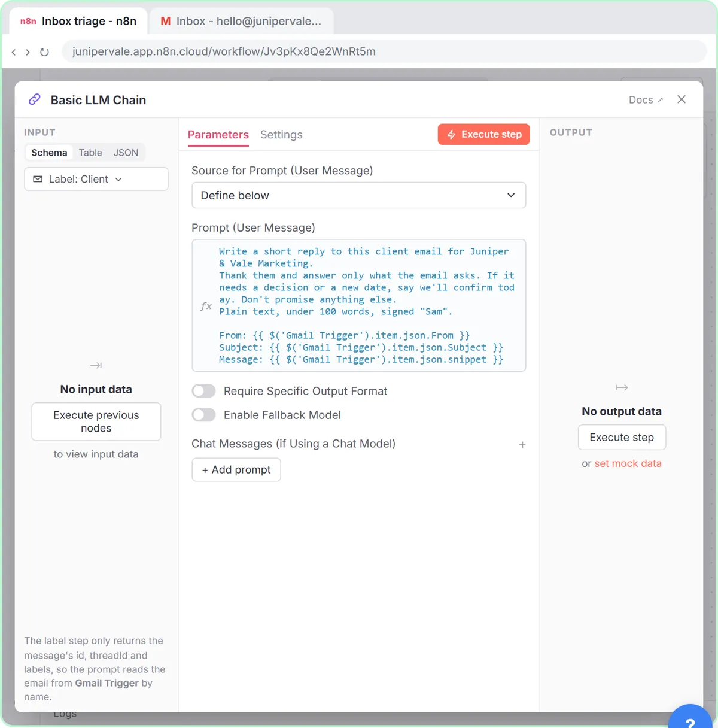Screen dimensions: 718x728
Task: Click the 'Chat Messages (if Using a Chat Model)' label
Action: [293, 444]
